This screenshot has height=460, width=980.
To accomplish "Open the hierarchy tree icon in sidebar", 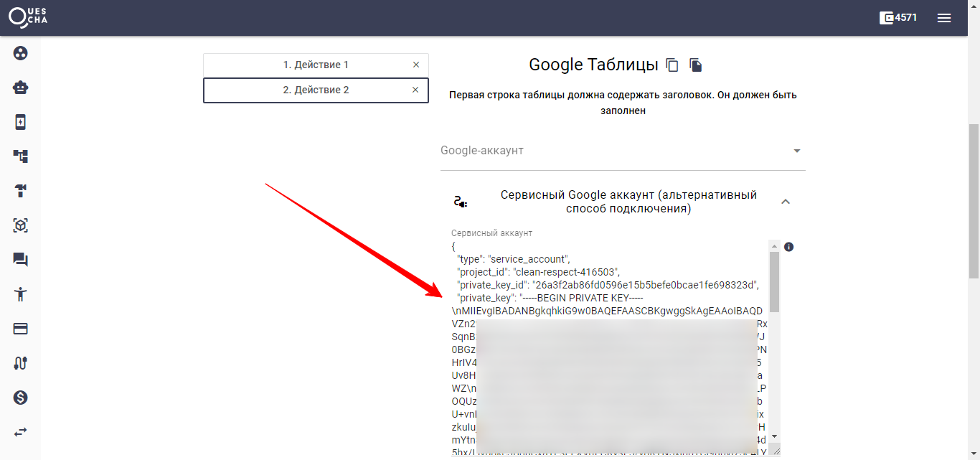I will [20, 156].
